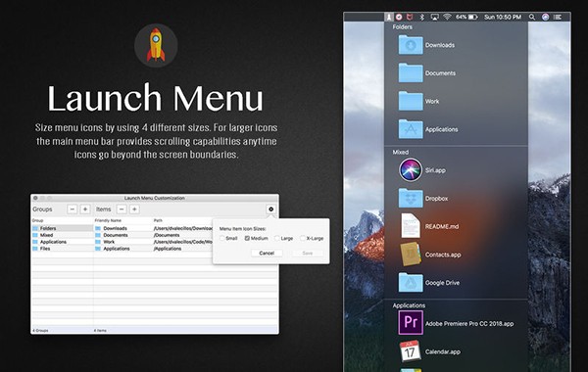This screenshot has height=372, width=588.
Task: Add item with Items plus button
Action: coord(134,209)
